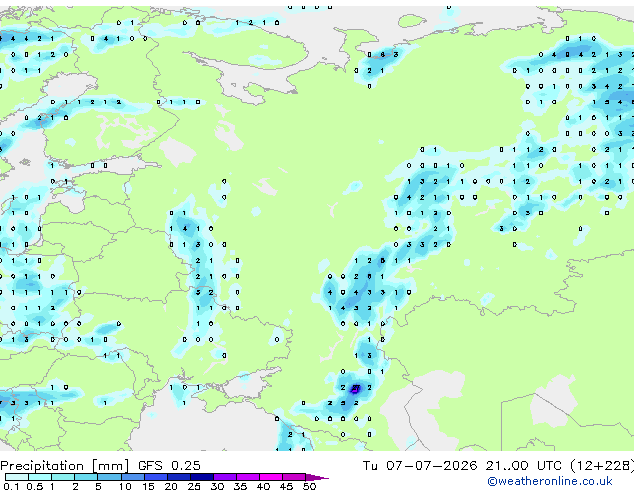The width and height of the screenshot is (634, 490).
Task: Select the 2–5 mm legend swatch
Action: pos(86,477)
